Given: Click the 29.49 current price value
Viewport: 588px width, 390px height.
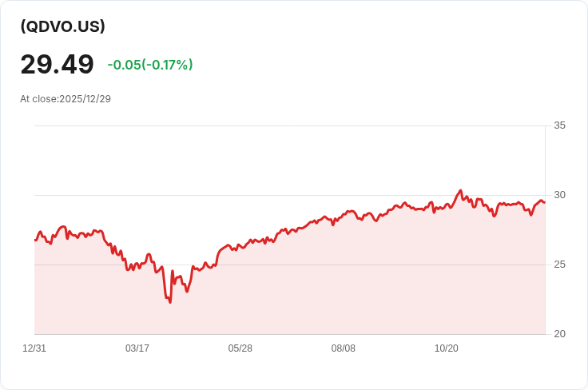Looking at the screenshot, I should 57,65.
